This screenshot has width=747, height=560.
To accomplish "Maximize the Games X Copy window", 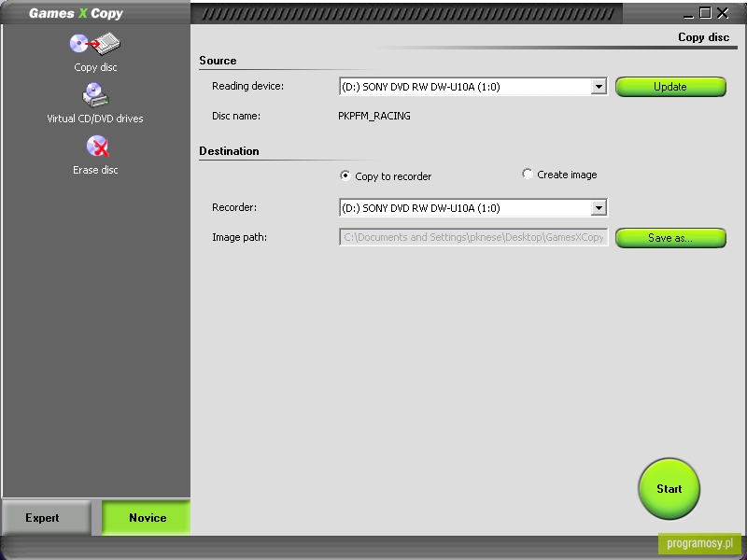I will pyautogui.click(x=705, y=13).
